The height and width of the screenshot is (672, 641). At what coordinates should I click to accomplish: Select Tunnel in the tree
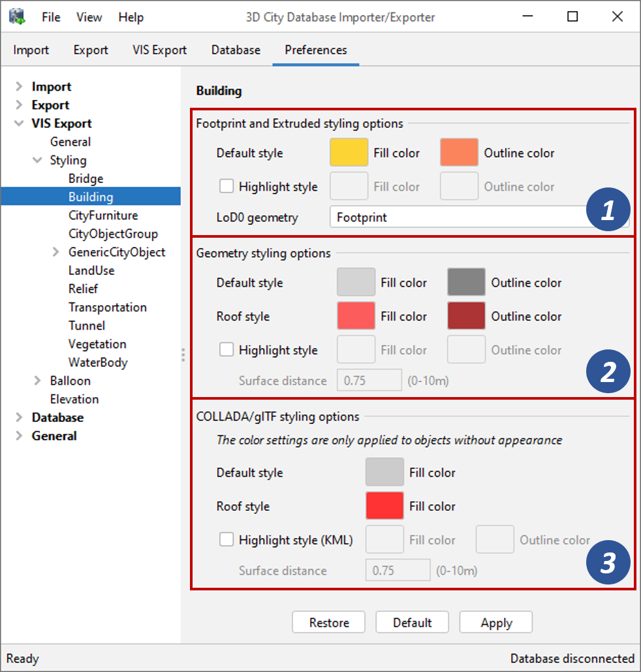(87, 326)
